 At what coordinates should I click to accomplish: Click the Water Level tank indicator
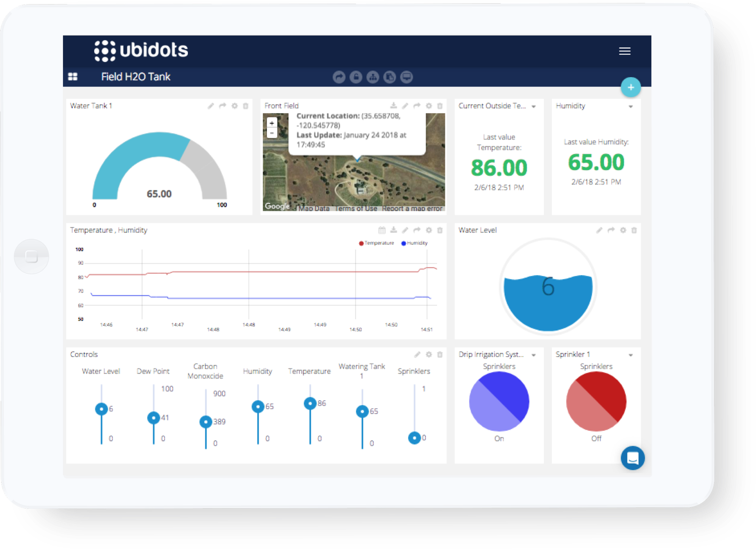[x=548, y=287]
